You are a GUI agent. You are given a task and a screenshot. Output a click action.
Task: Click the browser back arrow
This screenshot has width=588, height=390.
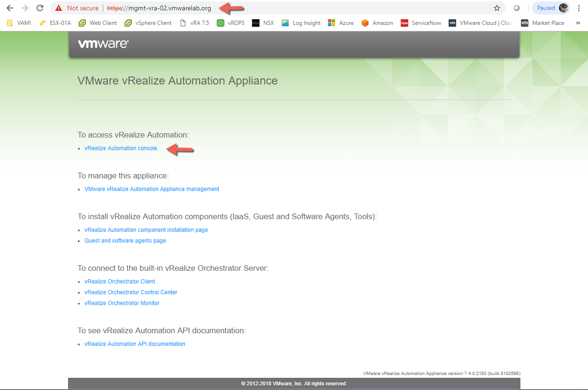[10, 8]
